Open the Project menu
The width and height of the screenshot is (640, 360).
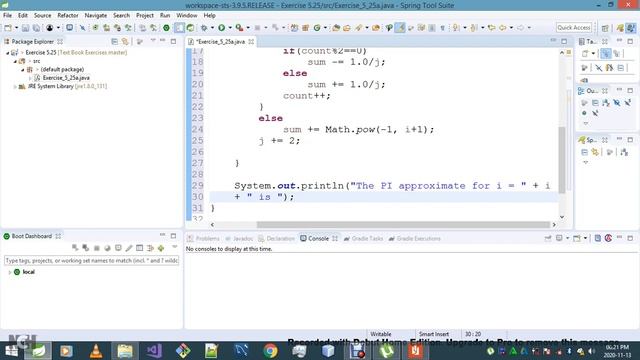pyautogui.click(x=144, y=16)
